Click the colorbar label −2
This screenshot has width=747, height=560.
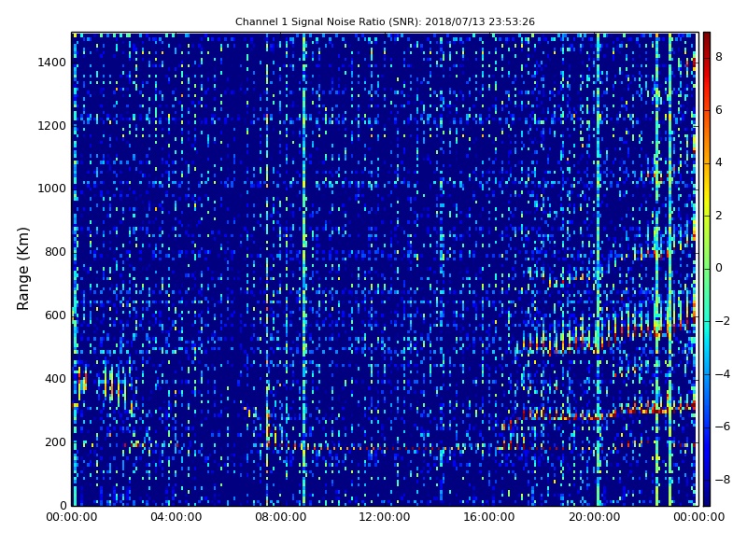point(723,321)
